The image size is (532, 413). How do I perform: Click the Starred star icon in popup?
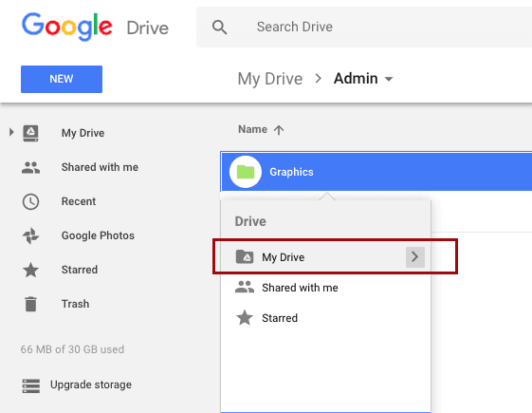pos(245,318)
